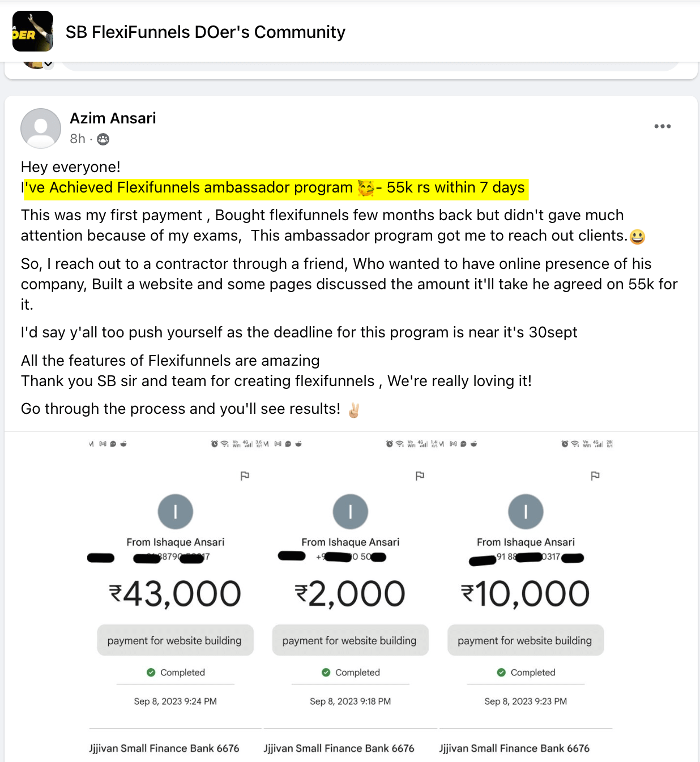
Task: Click the flag icon above the ₹2,000 payment
Action: pos(420,476)
